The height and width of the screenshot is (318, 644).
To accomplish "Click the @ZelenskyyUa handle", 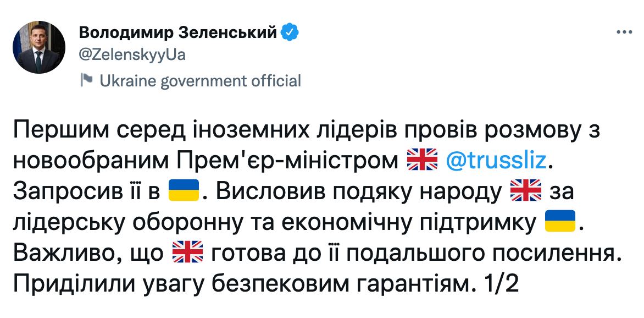I will click(x=132, y=55).
